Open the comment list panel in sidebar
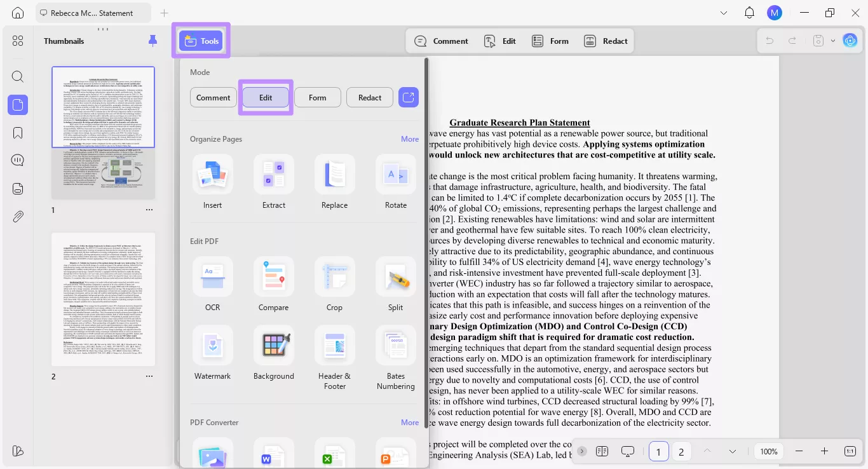868x469 pixels. click(x=18, y=161)
